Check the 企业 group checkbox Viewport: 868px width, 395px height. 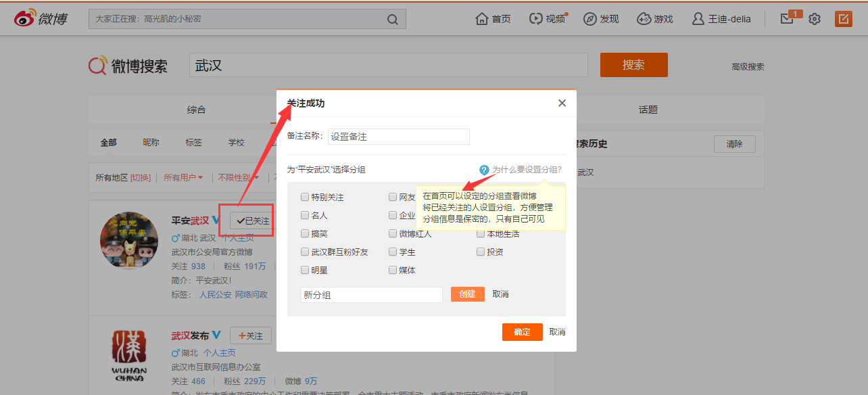[393, 216]
